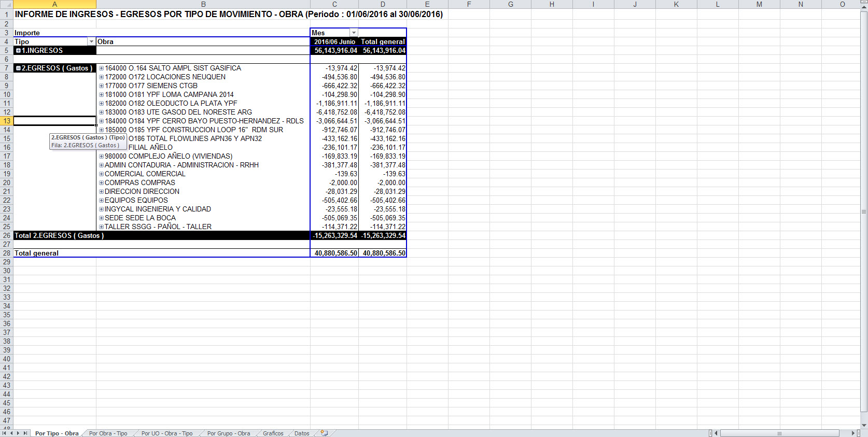Collapse the 2.EGRESOS ( Gastos ) group
868x437 pixels.
click(18, 68)
